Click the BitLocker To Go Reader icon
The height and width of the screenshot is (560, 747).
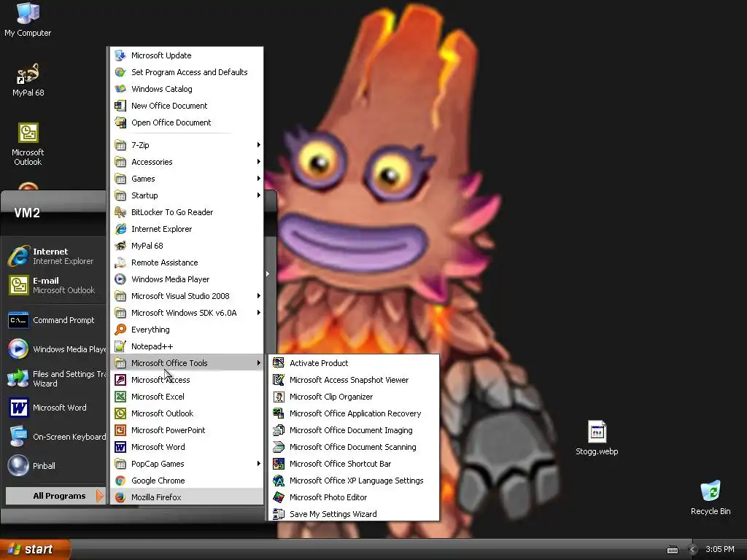click(120, 212)
